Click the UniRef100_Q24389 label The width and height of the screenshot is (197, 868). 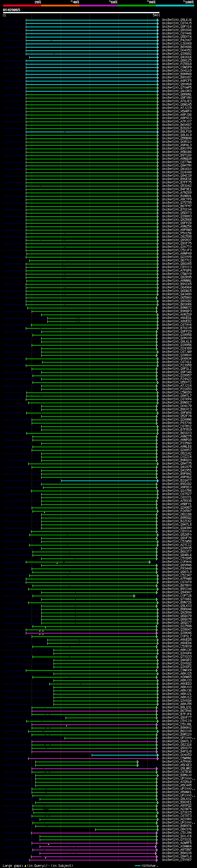(x=177, y=349)
